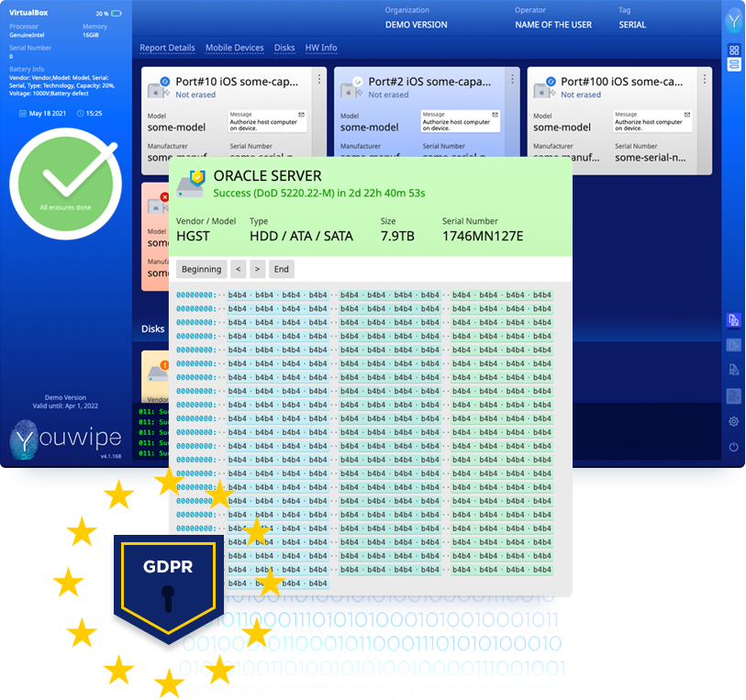
Task: Click the Valid until Apr 1, 2022 text
Action: pos(65,406)
